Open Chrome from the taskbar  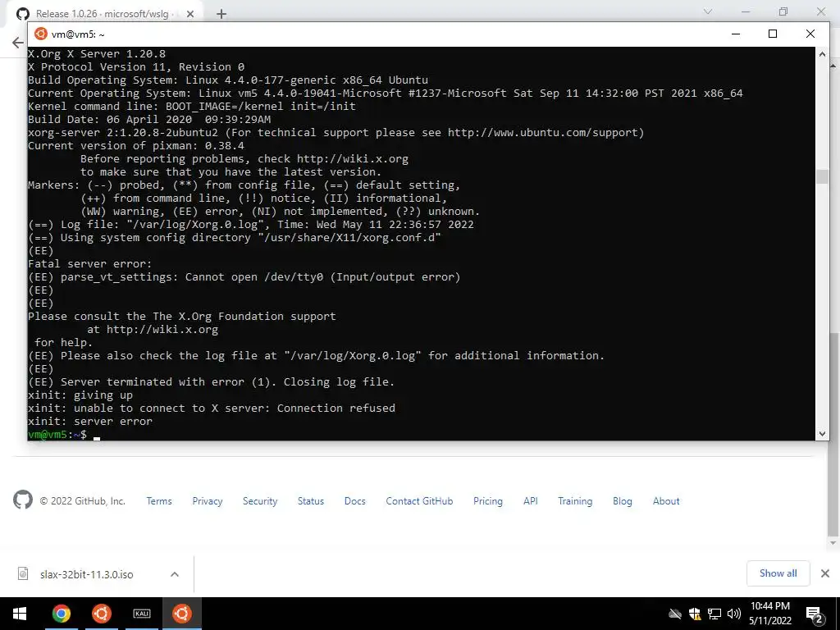61,614
